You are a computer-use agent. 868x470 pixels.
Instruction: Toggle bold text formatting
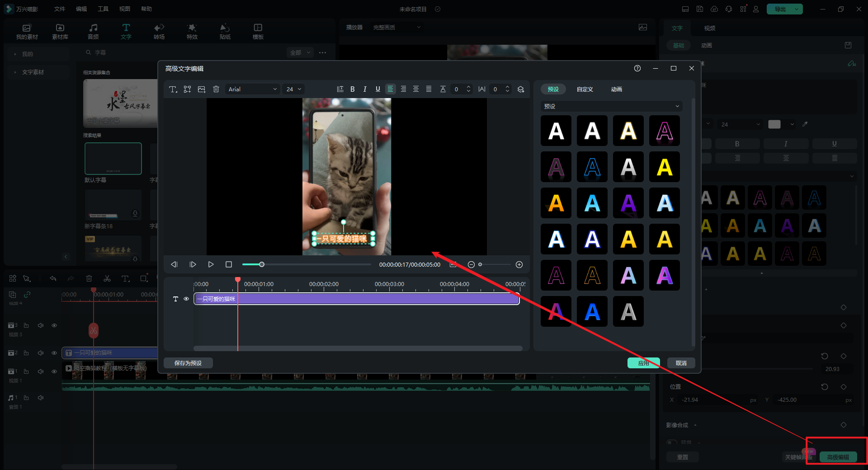point(353,89)
